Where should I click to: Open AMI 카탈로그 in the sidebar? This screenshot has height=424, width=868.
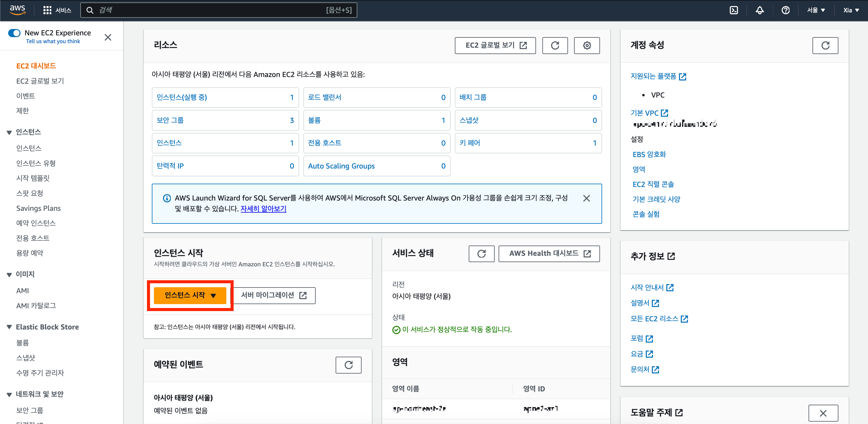click(x=36, y=305)
